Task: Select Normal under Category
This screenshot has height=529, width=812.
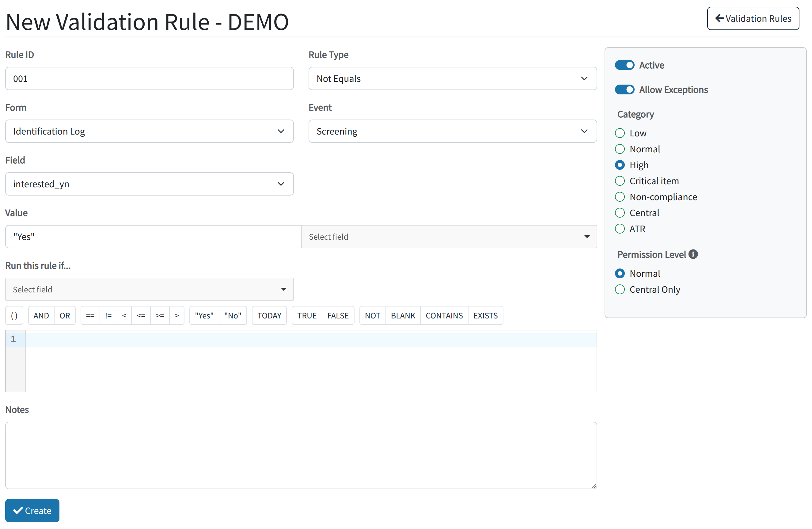Action: [x=620, y=149]
